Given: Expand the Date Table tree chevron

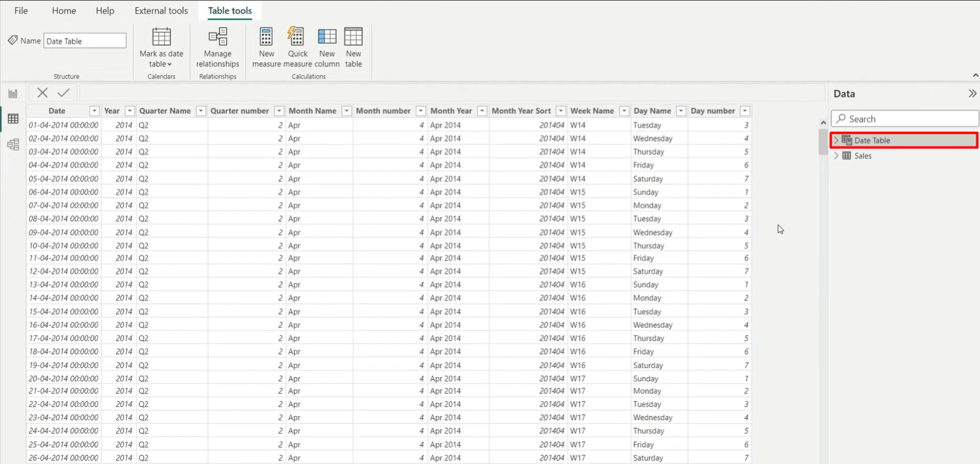Looking at the screenshot, I should click(x=836, y=140).
